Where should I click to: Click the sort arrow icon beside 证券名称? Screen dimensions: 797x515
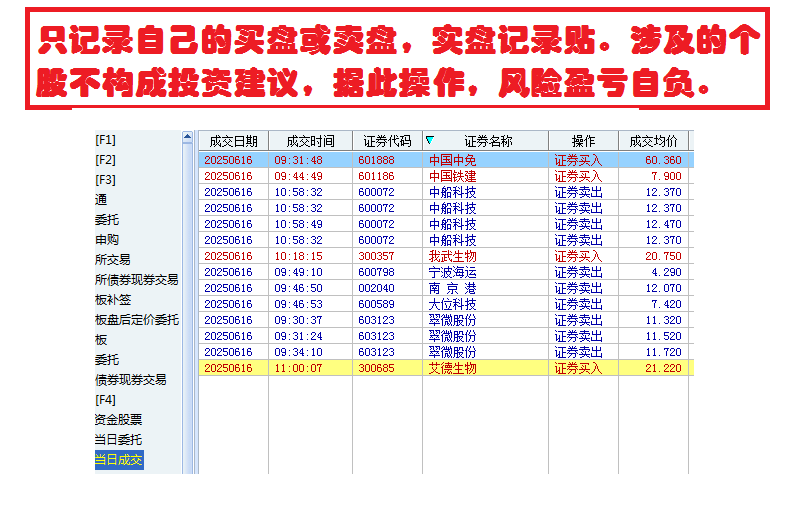pyautogui.click(x=430, y=140)
